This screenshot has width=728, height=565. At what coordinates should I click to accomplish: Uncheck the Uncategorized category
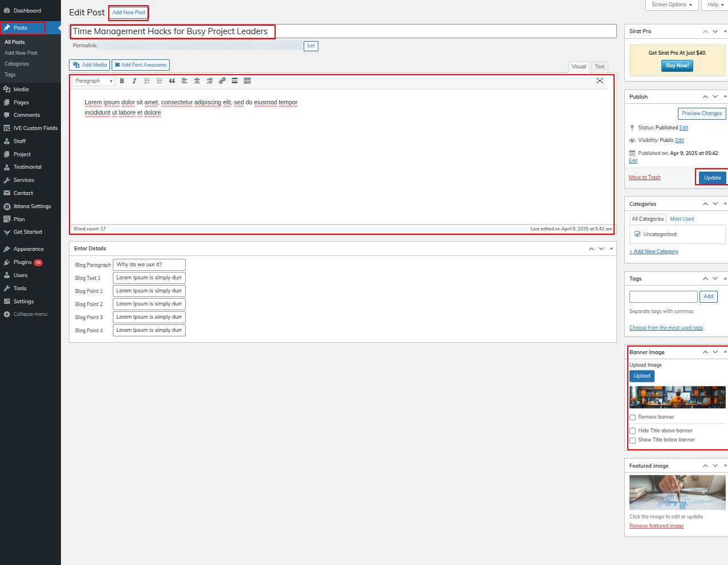[637, 234]
